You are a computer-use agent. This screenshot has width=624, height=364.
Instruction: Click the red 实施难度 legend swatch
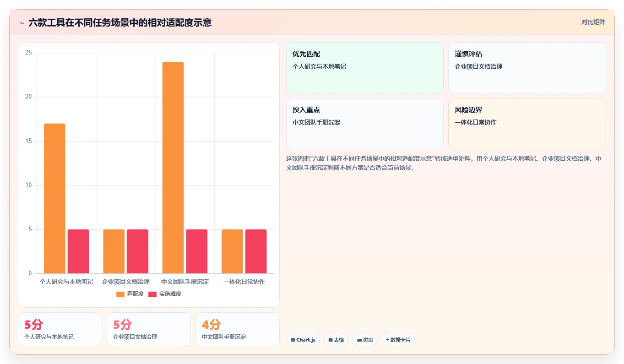(152, 294)
